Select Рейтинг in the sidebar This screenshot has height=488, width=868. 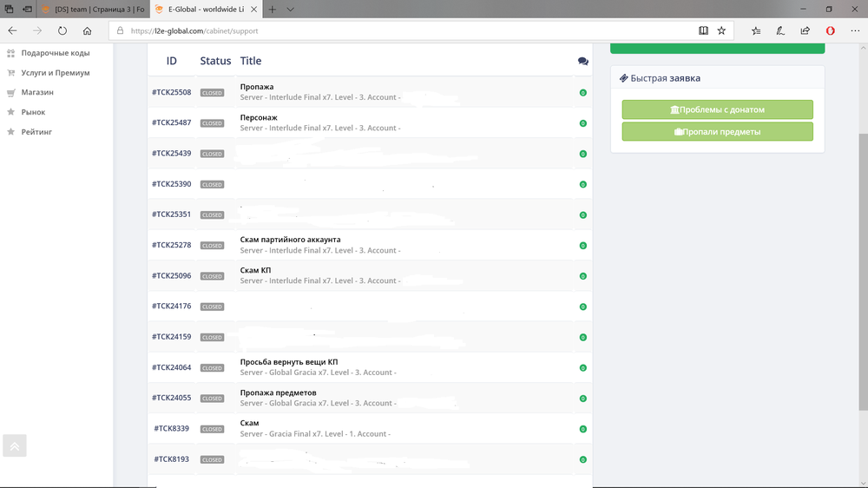click(x=36, y=132)
